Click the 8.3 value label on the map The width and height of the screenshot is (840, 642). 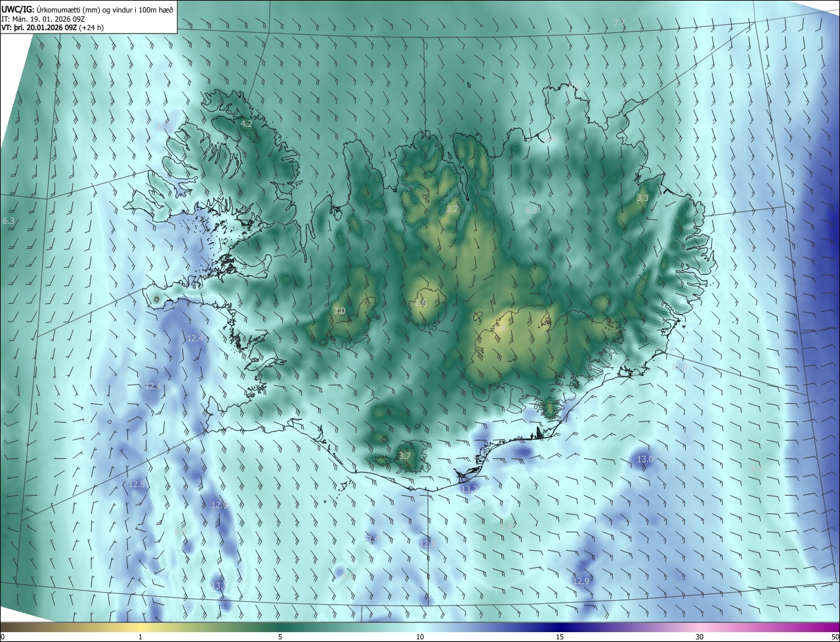[x=532, y=210]
